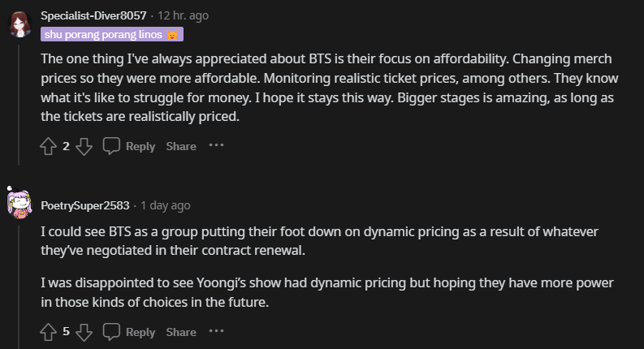Open more options on PoetrySuper2583's comment
Screen dimensions: 644x349
[216, 332]
